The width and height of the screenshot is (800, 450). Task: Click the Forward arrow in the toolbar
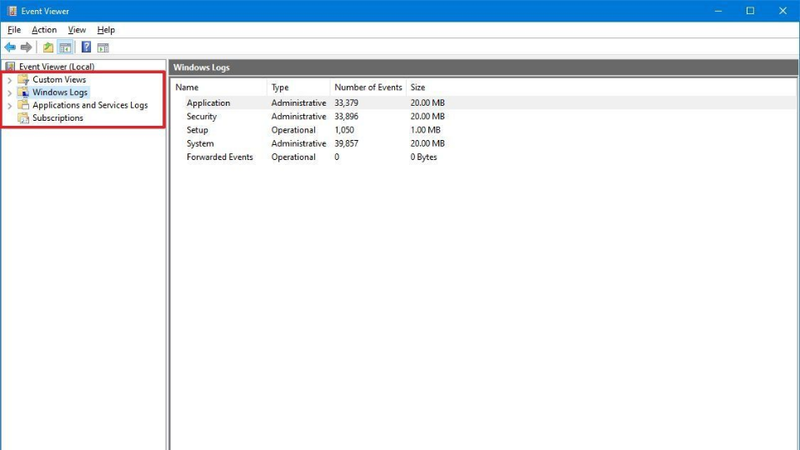pyautogui.click(x=26, y=47)
